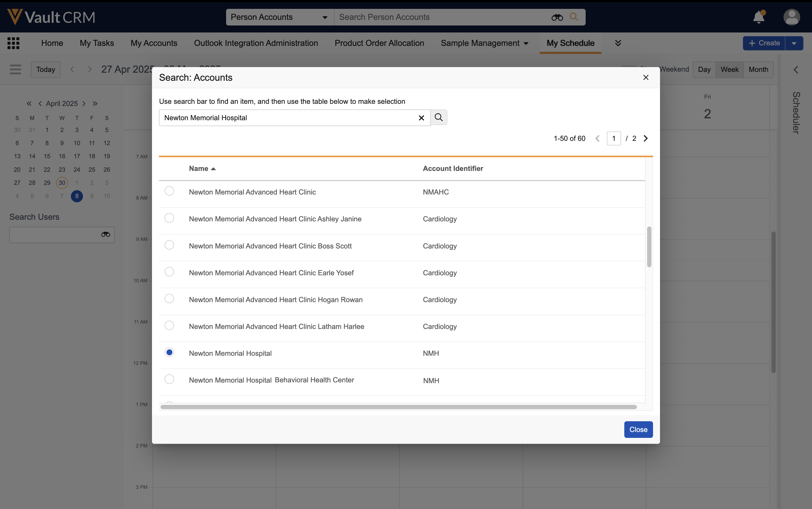
Task: Click the blue Close button
Action: tap(638, 430)
